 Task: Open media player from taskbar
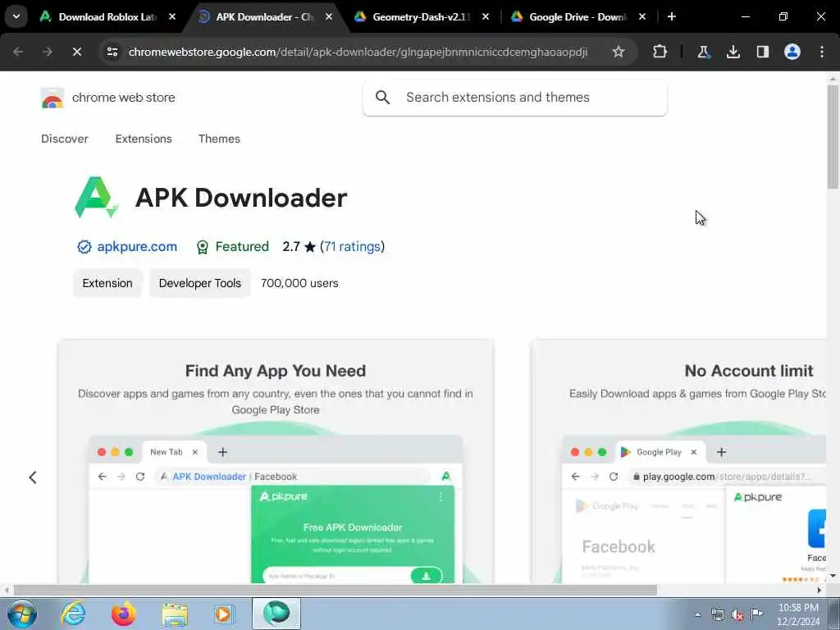coord(225,614)
